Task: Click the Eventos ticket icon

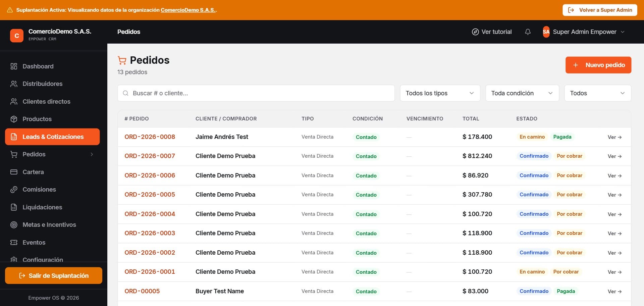Action: coord(14,242)
